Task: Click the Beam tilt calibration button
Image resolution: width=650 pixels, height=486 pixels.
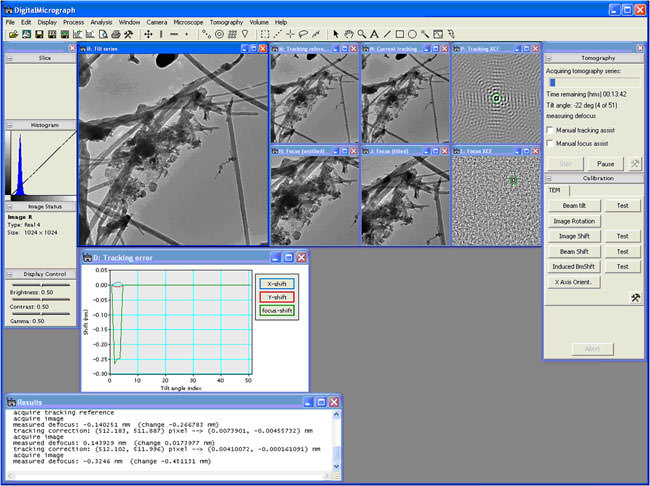Action: tap(574, 206)
